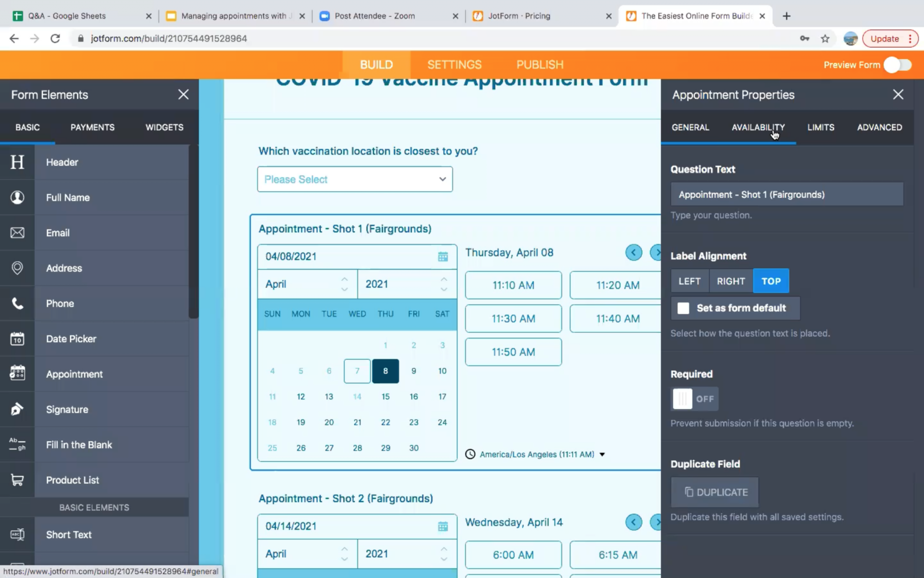Click the Signature element pen icon

(x=17, y=409)
